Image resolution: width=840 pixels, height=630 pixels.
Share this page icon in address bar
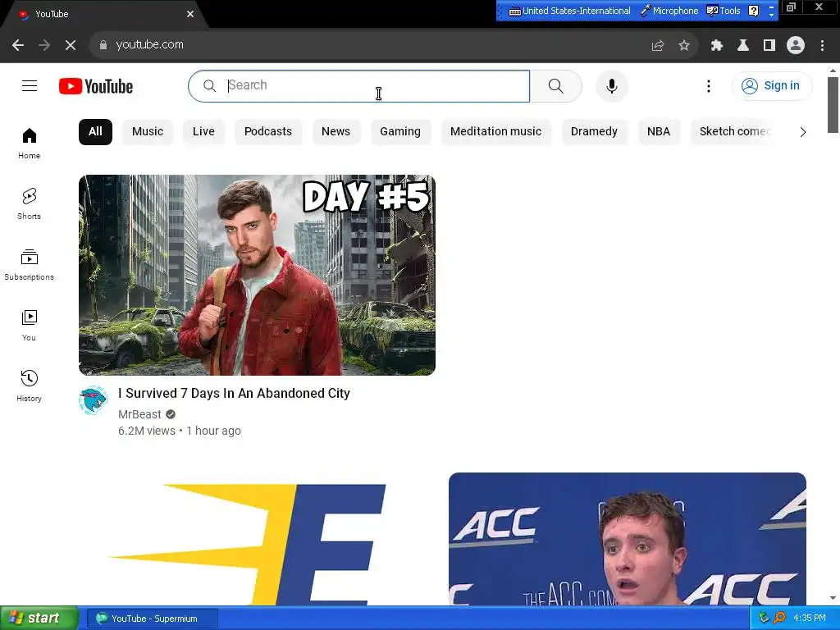[658, 46]
